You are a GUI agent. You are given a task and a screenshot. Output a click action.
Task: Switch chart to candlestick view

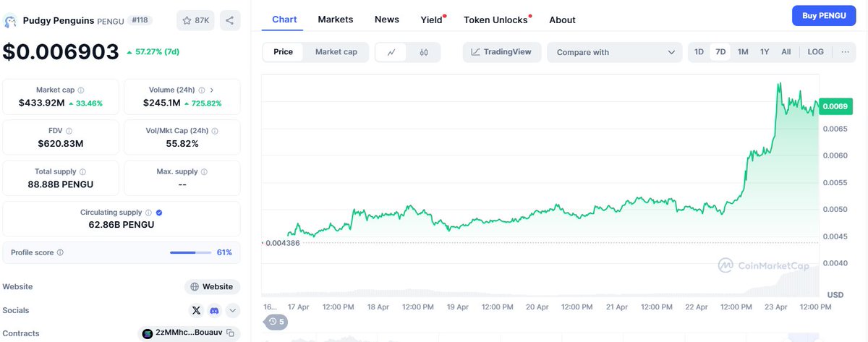(425, 52)
